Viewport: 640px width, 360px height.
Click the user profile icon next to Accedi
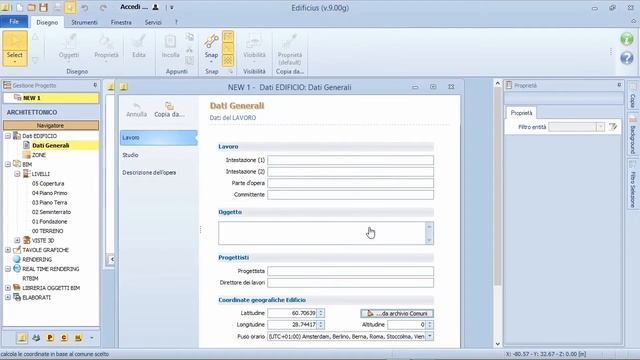click(x=156, y=7)
